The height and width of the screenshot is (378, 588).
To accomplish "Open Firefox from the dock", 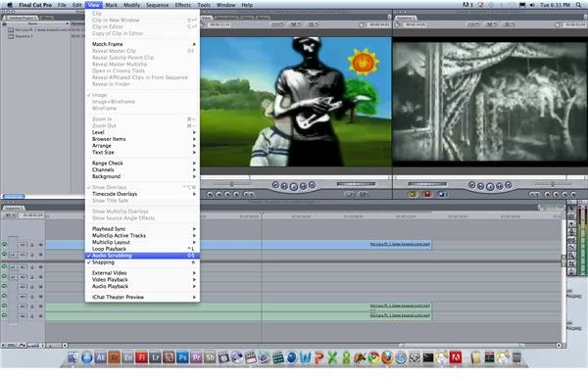I will coord(387,357).
